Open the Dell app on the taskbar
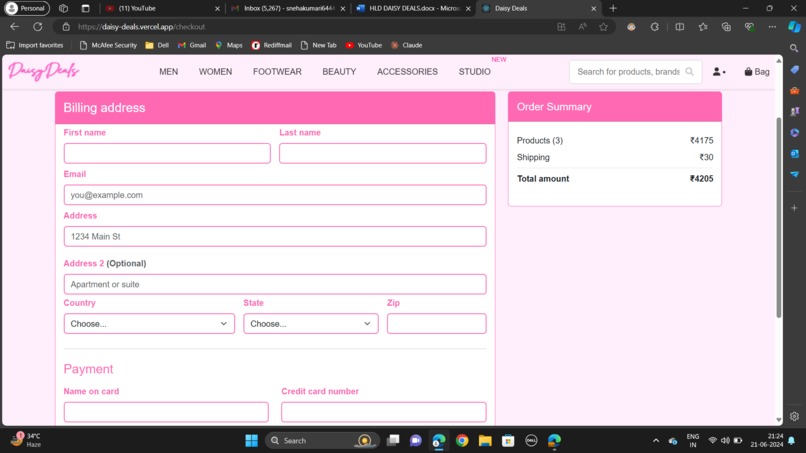The height and width of the screenshot is (453, 806). tap(531, 441)
